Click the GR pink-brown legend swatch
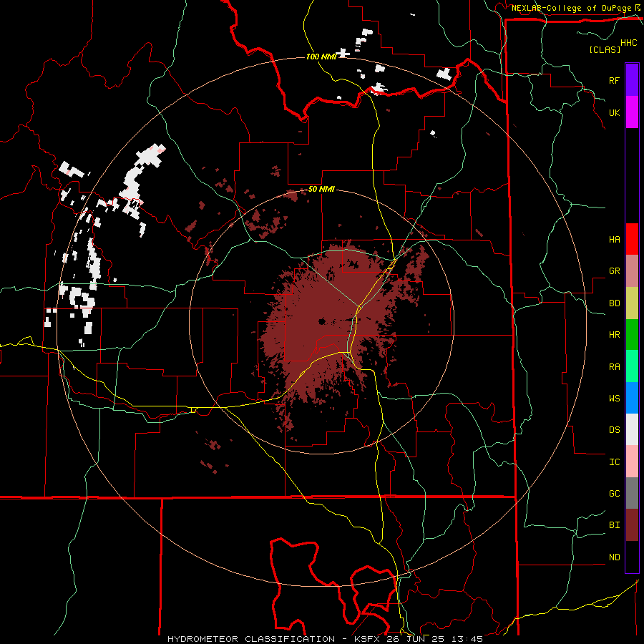The width and height of the screenshot is (644, 644). coord(632,271)
